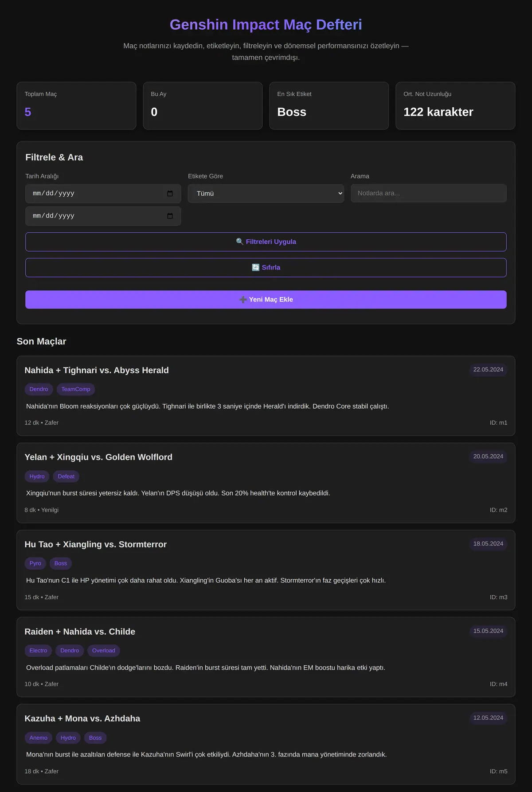
Task: Add a new match with Yeni Maç Ekle
Action: click(266, 300)
